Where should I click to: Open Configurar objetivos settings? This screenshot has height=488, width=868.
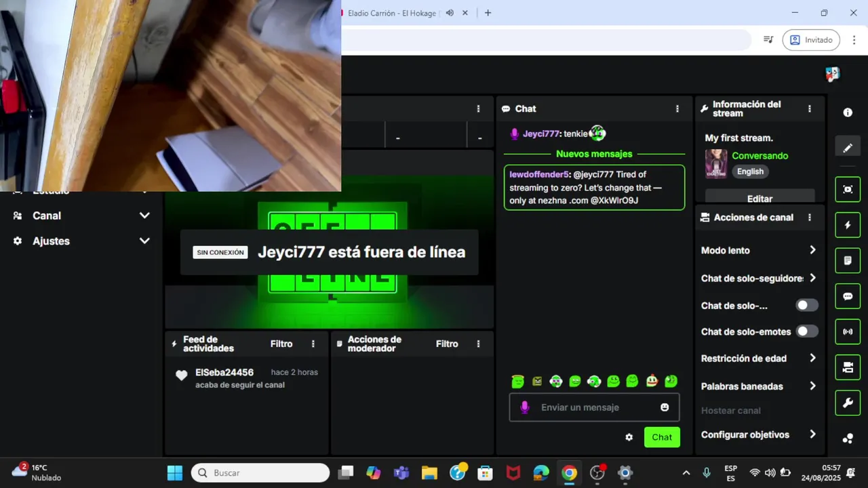[758, 434]
